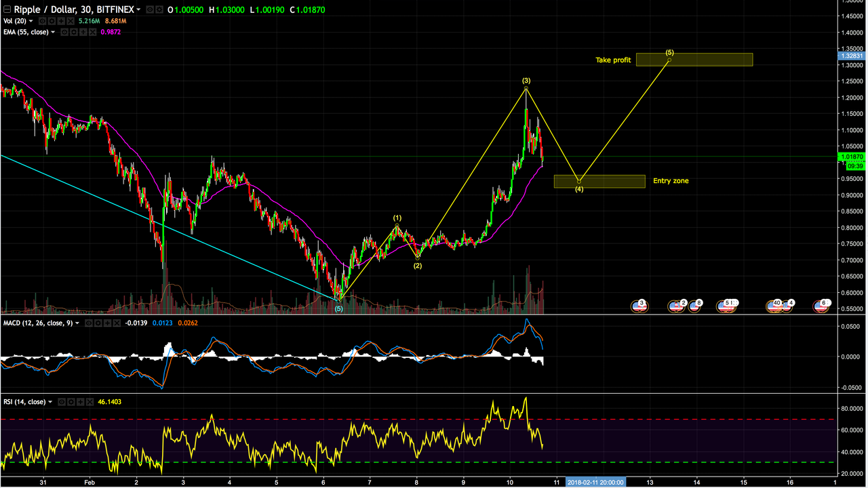Open main chart settings gear icon
This screenshot has height=488, width=868.
[159, 9]
